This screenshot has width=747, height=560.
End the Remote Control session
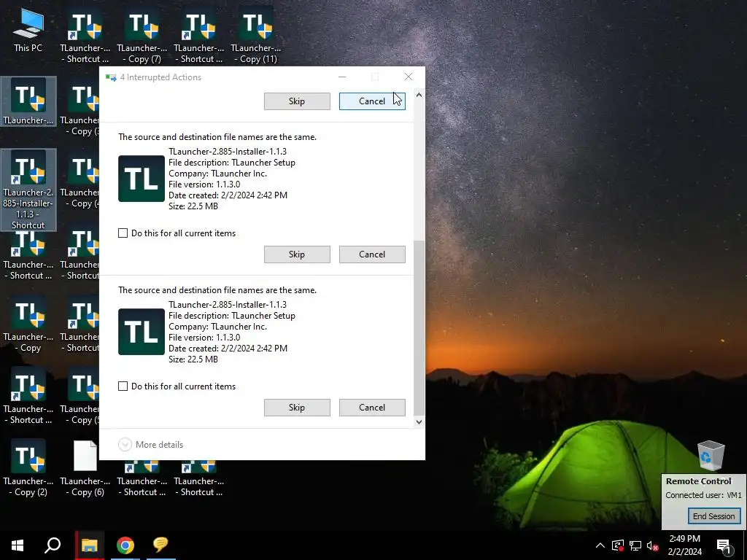point(713,516)
